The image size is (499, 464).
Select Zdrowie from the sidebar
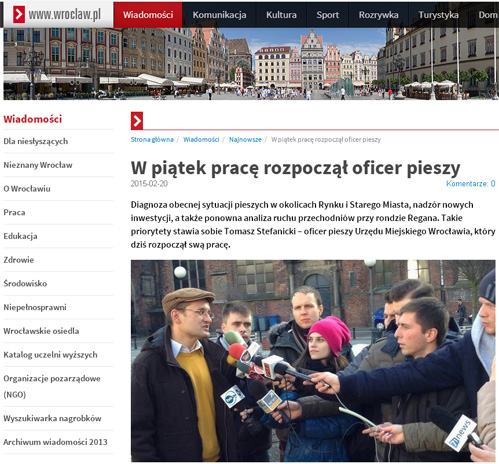pos(19,260)
